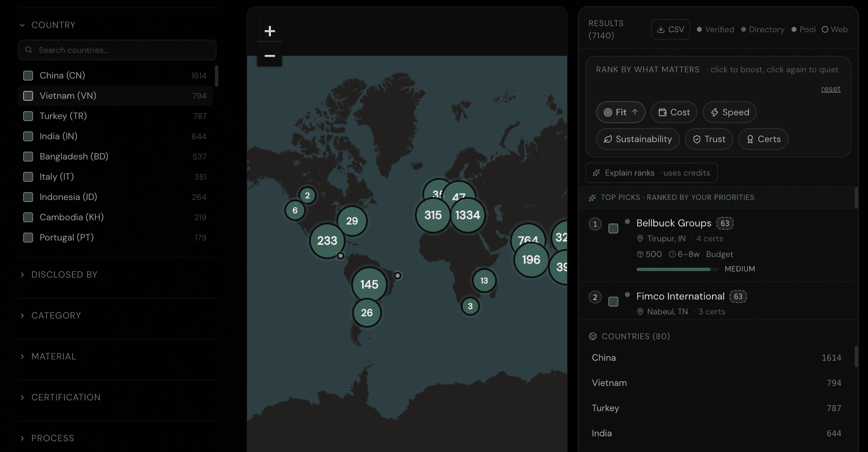
Task: Check the India (IN) checkbox
Action: tap(28, 136)
